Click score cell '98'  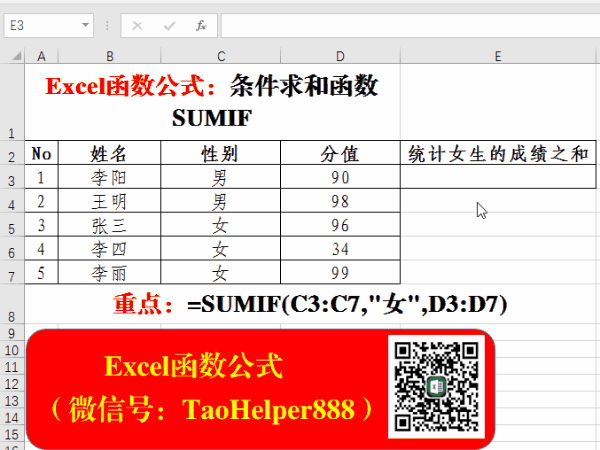coord(340,201)
